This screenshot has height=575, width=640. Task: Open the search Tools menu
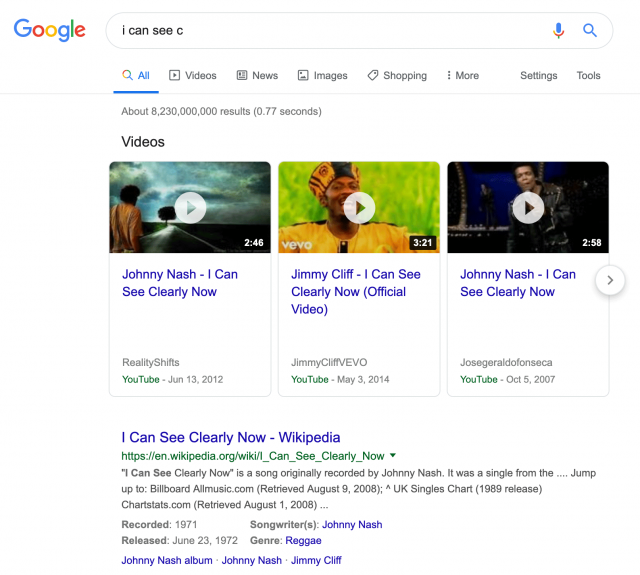588,76
